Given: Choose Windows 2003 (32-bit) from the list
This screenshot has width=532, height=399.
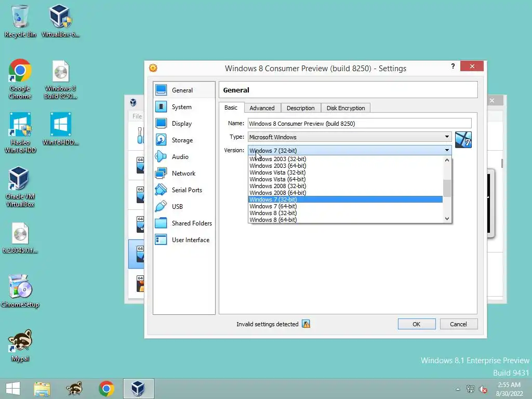Looking at the screenshot, I should 345,159.
